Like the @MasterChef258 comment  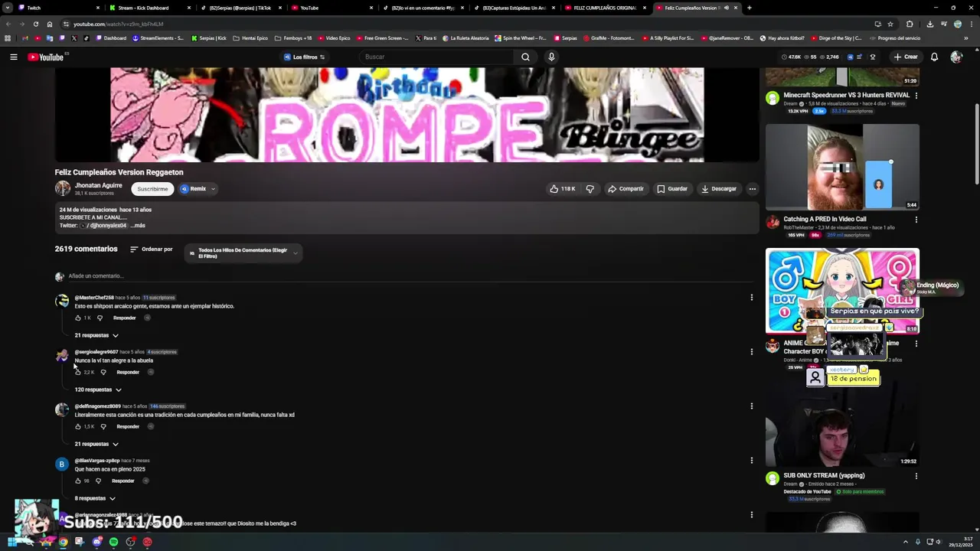click(x=78, y=318)
